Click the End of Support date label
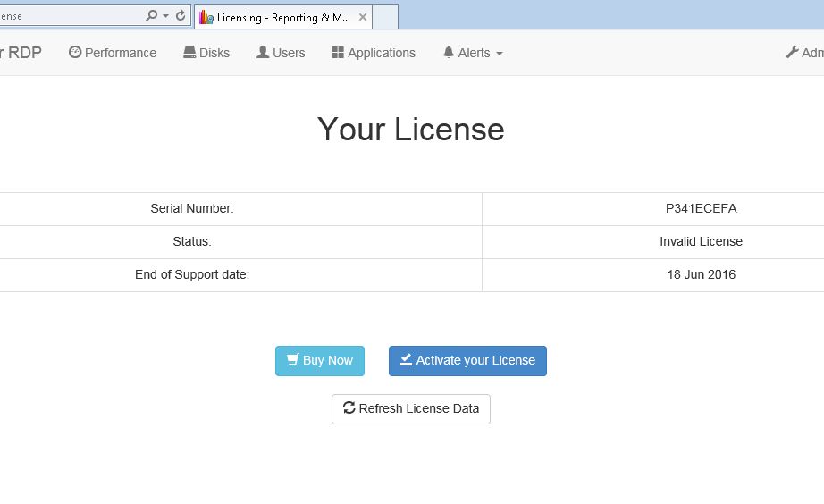Image resolution: width=824 pixels, height=504 pixels. click(192, 275)
